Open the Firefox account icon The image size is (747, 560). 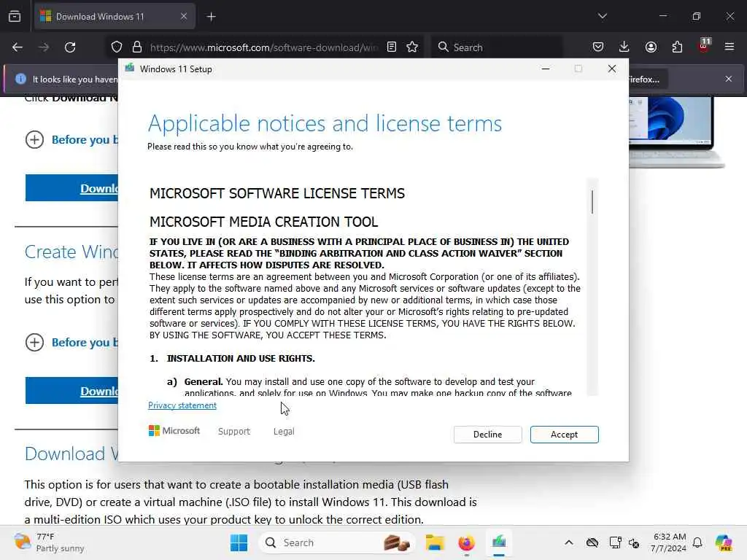651,47
